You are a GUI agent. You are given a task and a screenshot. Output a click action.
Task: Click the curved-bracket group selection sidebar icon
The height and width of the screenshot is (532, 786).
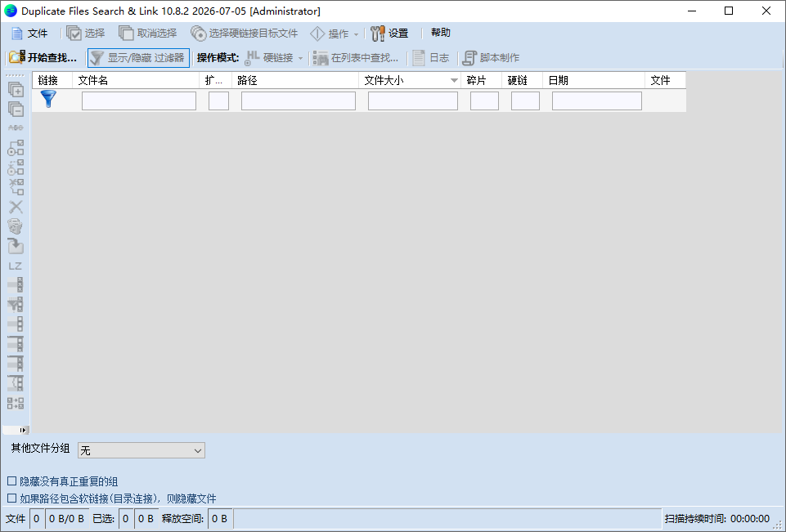coord(16,382)
